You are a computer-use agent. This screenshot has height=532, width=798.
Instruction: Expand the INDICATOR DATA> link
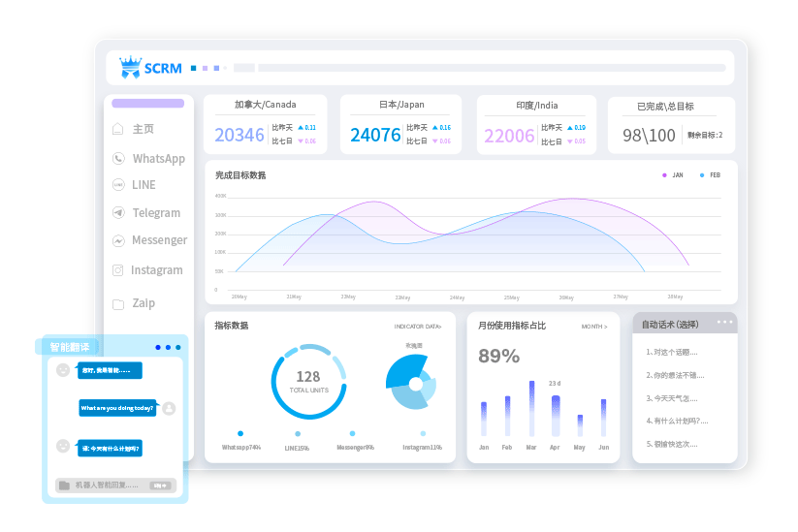417,327
